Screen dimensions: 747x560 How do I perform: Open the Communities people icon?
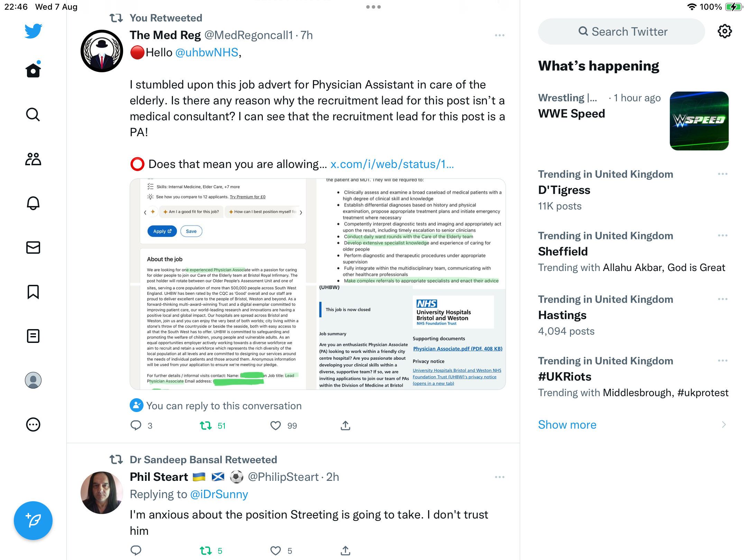(33, 159)
